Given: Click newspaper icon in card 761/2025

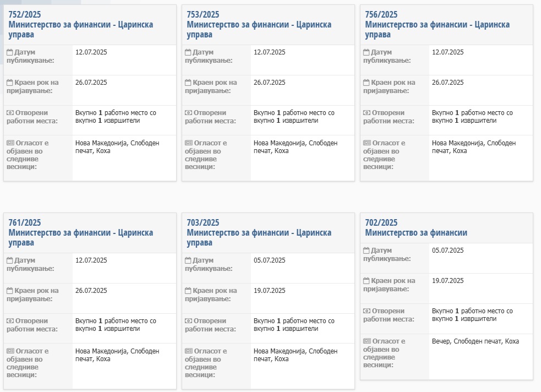Looking at the screenshot, I should [x=10, y=351].
